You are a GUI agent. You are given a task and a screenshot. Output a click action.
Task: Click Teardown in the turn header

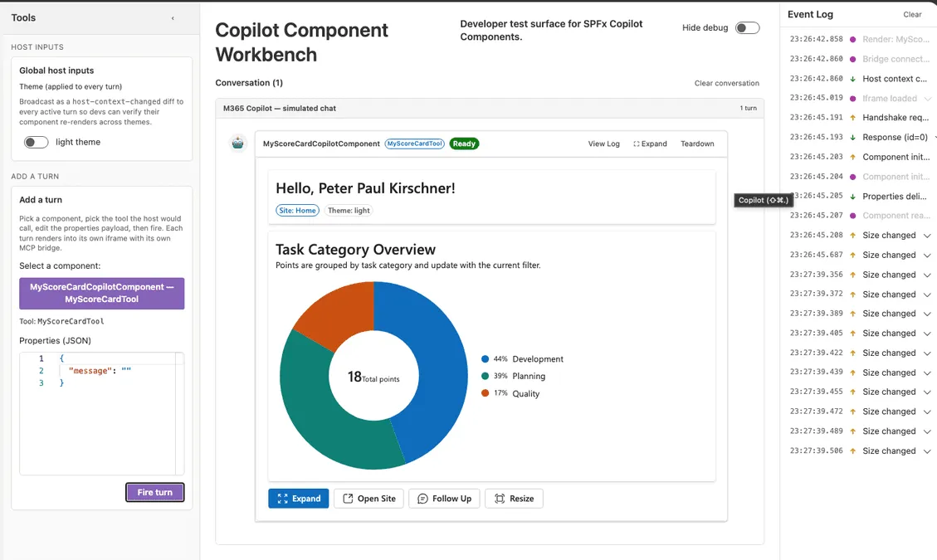(x=697, y=144)
